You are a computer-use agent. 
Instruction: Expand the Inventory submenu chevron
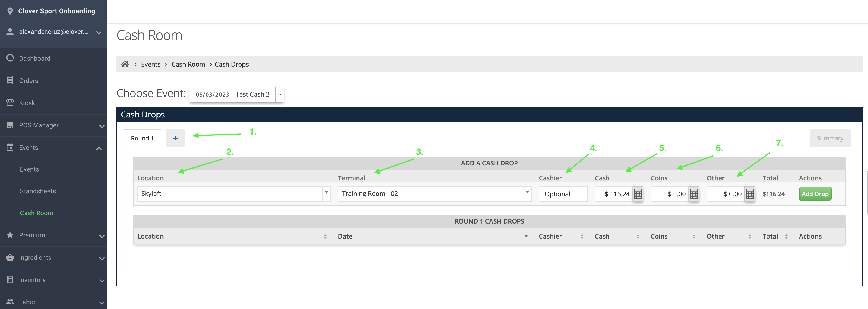point(102,281)
